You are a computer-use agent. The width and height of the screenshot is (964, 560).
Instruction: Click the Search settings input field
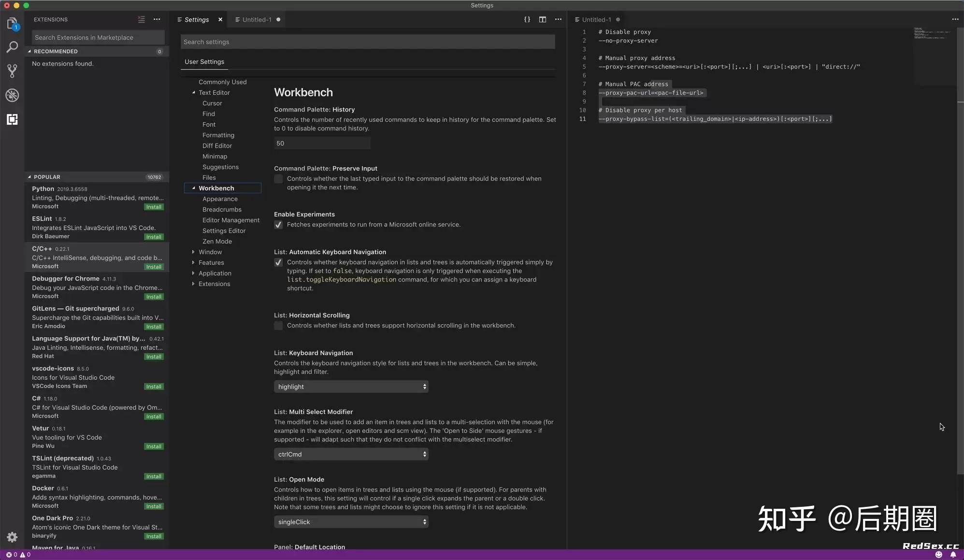[367, 42]
